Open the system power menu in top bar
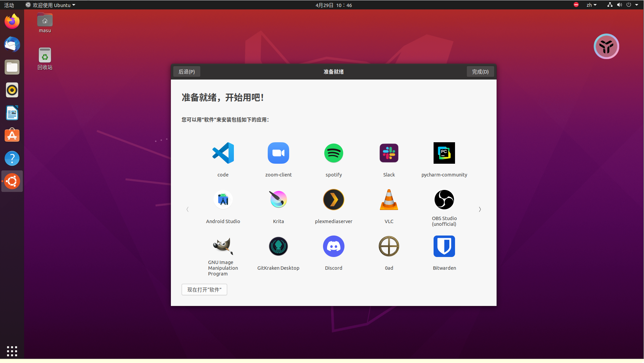Image resolution: width=644 pixels, height=363 pixels. [x=629, y=5]
